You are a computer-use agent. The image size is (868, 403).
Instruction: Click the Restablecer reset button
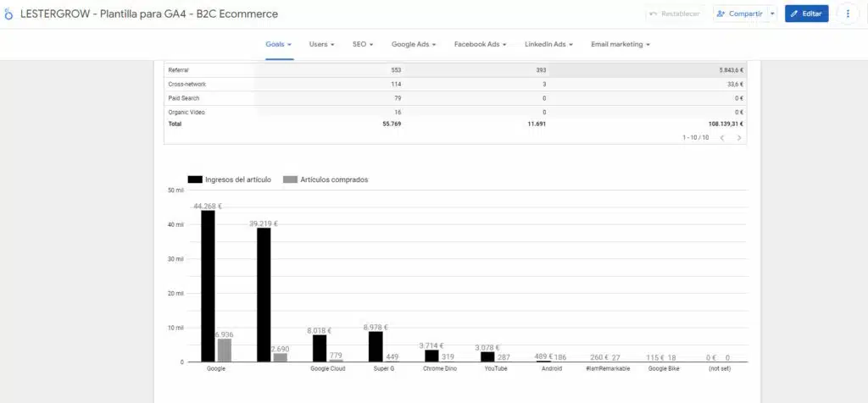[675, 14]
